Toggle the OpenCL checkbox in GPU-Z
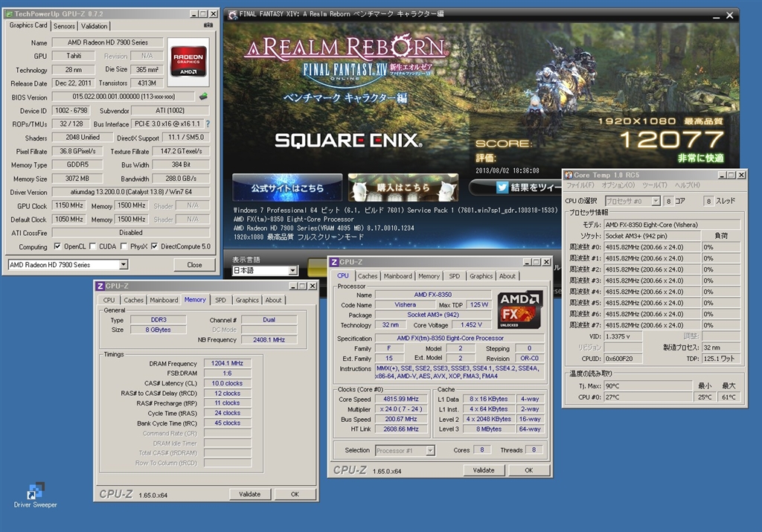The image size is (762, 532). click(x=57, y=246)
